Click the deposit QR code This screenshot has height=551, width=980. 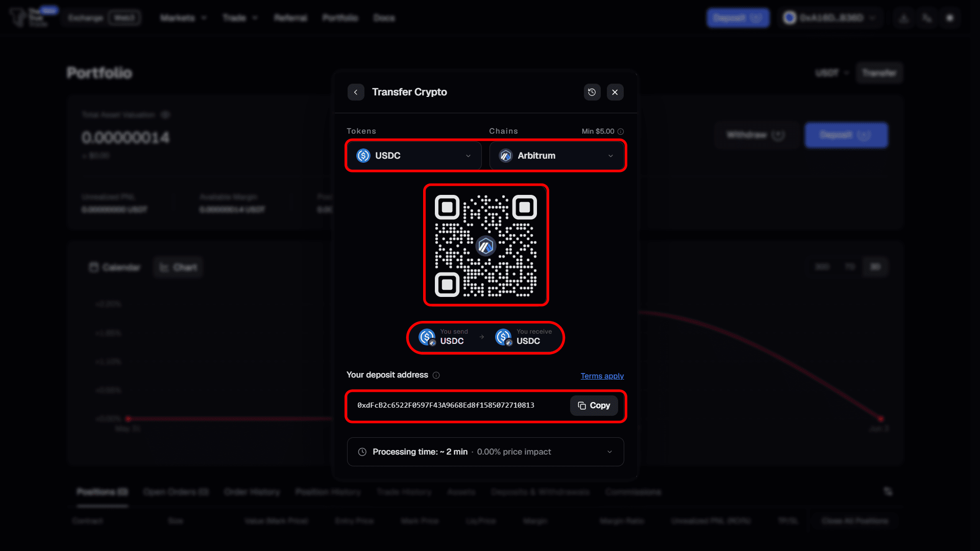coord(486,245)
